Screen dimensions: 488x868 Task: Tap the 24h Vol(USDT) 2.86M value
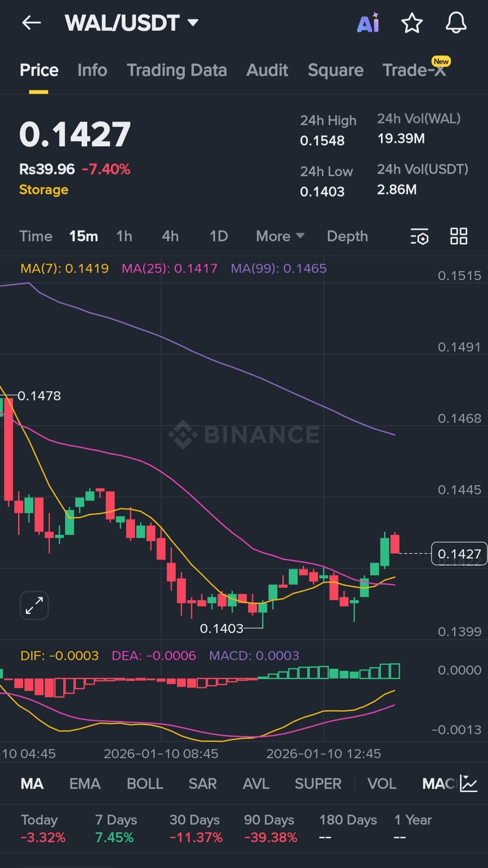tap(397, 189)
